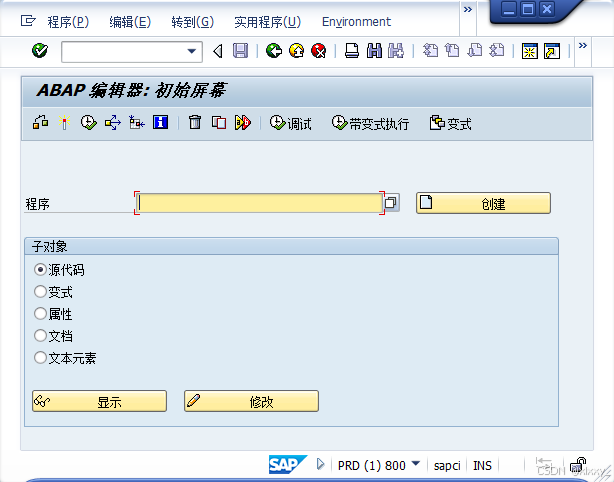Image resolution: width=614 pixels, height=482 pixels.
Task: Open the Environment menu
Action: (x=356, y=22)
